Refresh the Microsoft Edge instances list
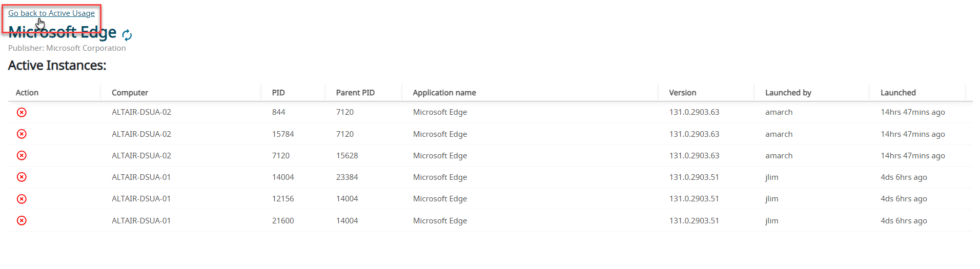This screenshot has width=980, height=269. (127, 35)
